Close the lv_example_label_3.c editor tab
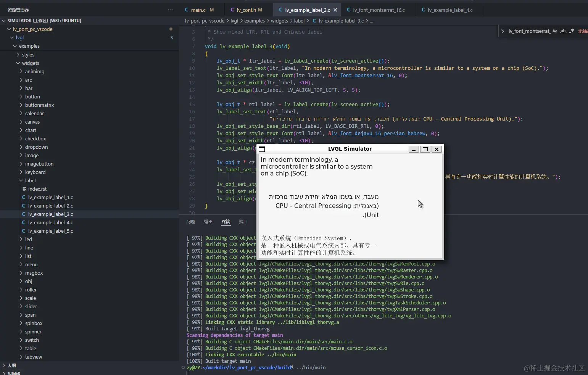This screenshot has width=588, height=375. tap(335, 10)
